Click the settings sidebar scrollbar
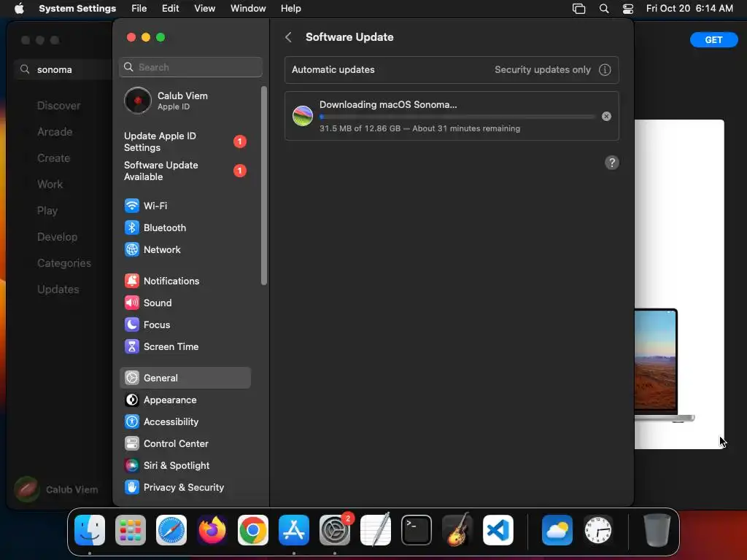The height and width of the screenshot is (560, 747). pos(264,186)
